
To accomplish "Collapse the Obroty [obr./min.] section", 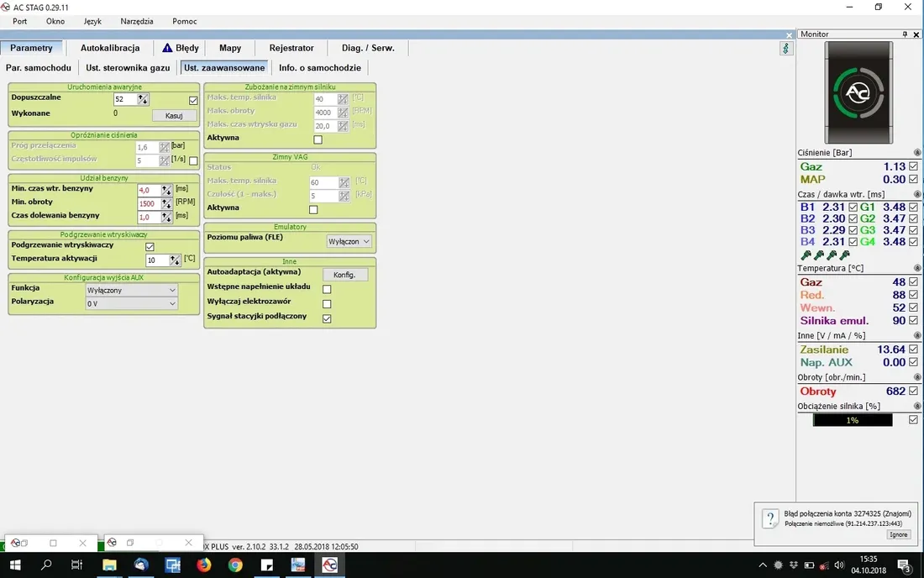I will pos(917,377).
